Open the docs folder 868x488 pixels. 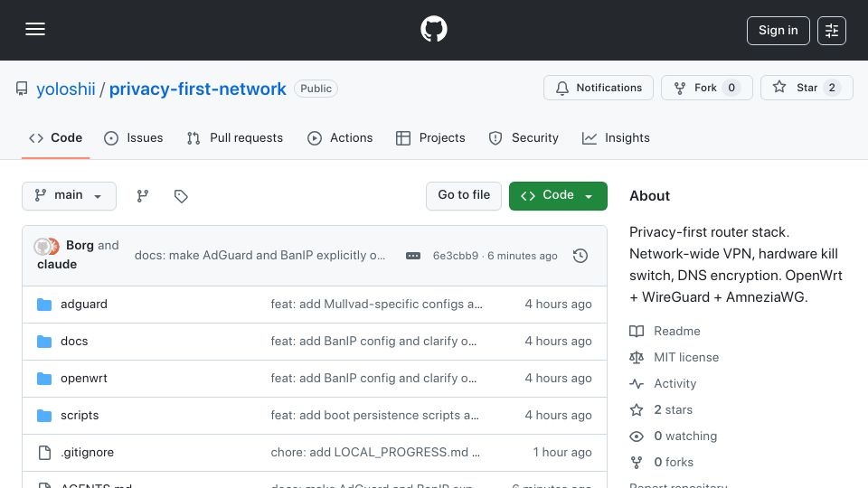coord(74,342)
